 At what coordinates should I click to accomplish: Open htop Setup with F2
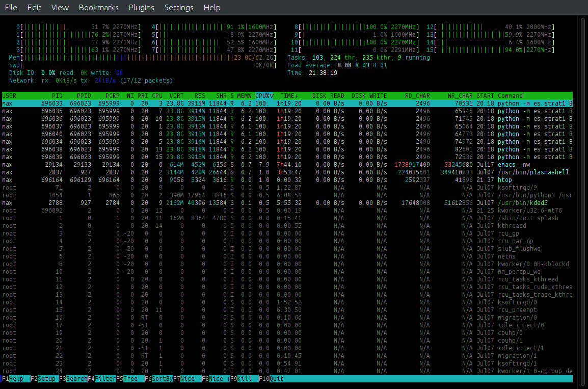(46, 379)
